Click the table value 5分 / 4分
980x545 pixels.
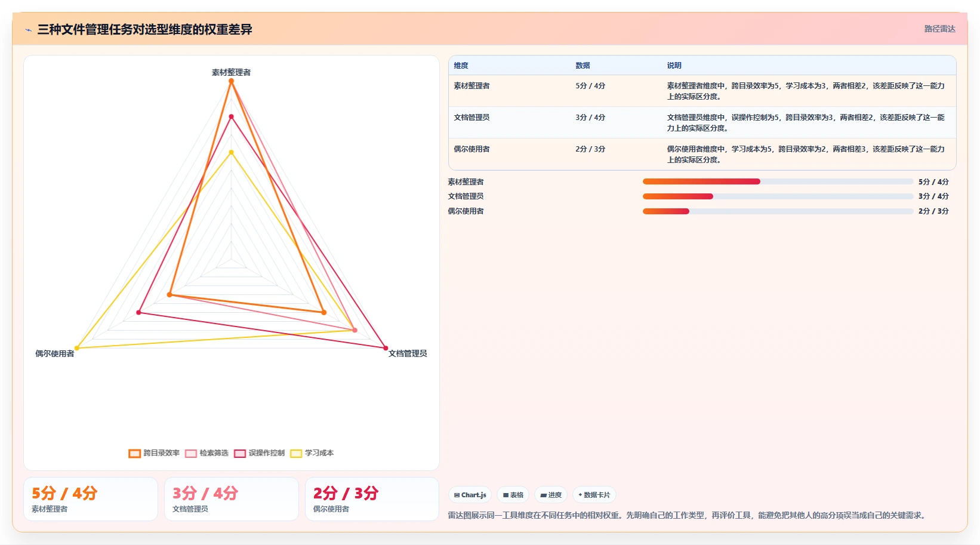coord(590,86)
